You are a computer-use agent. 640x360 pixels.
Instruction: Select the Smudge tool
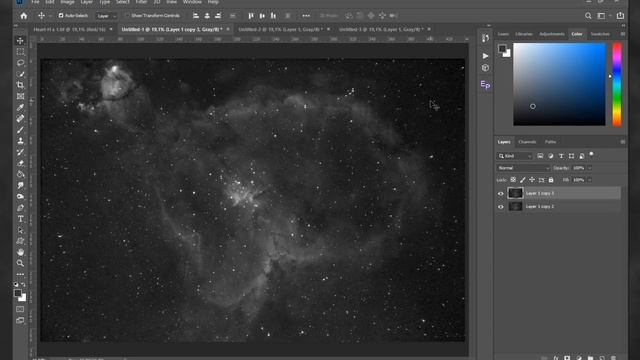pos(20,185)
